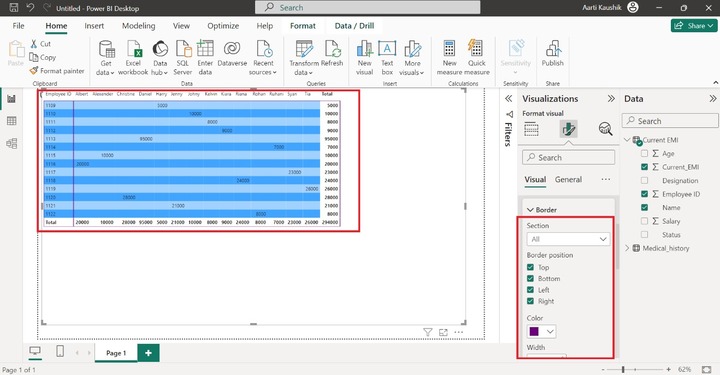
Task: Open the File menu
Action: (18, 26)
